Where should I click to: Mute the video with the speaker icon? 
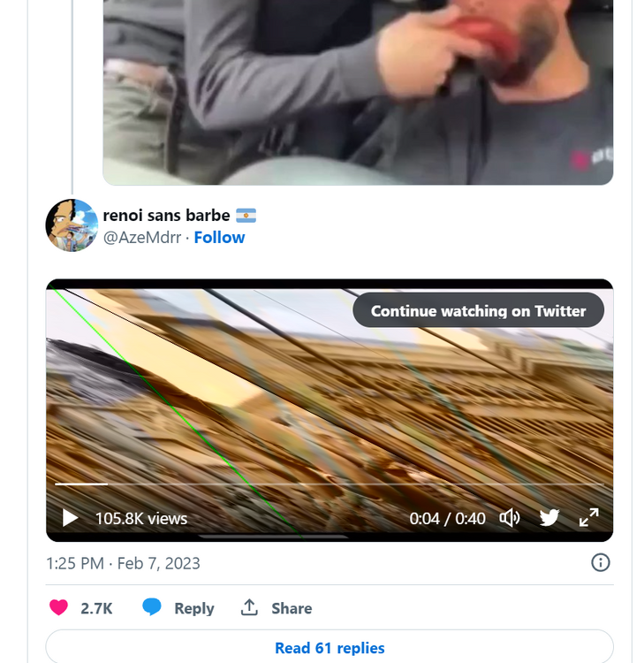[x=510, y=518]
